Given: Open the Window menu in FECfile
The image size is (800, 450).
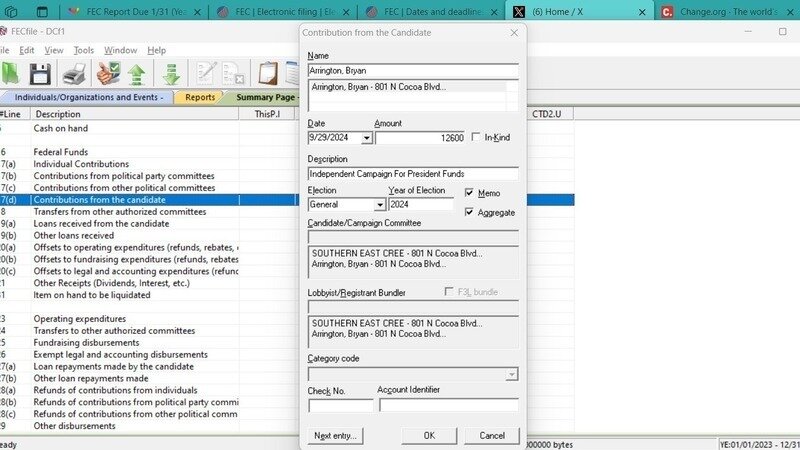Looking at the screenshot, I should click(120, 50).
